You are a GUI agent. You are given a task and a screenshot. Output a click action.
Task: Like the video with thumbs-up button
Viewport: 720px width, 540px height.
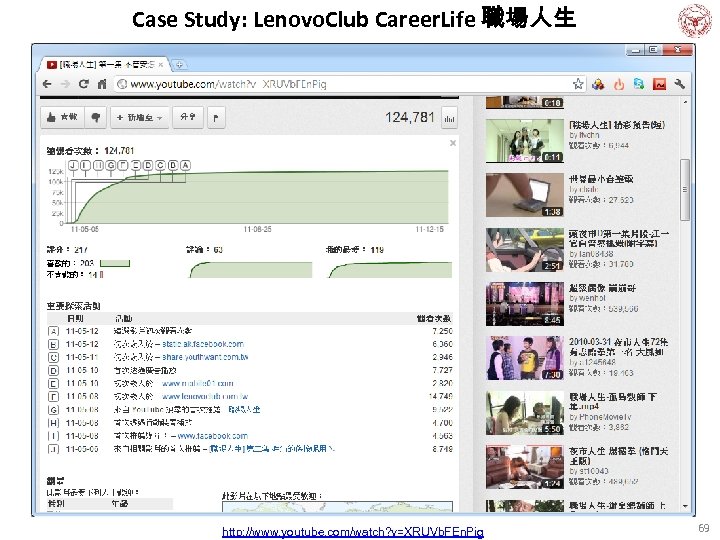click(62, 118)
